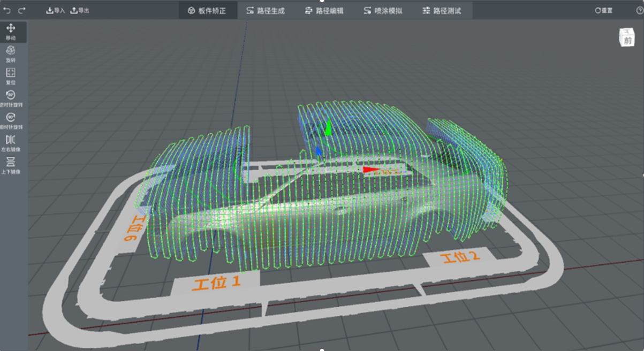Open the 路径生成 tab
The width and height of the screenshot is (644, 351).
coord(266,10)
